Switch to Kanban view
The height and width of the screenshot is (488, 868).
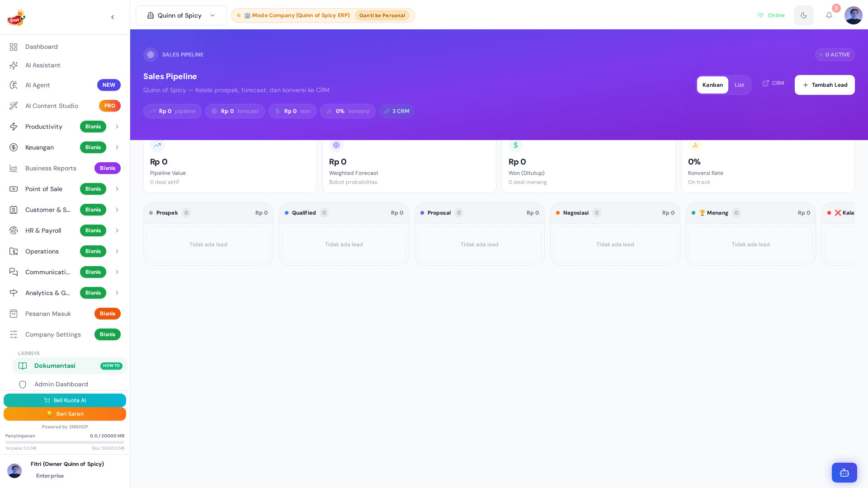pos(712,85)
